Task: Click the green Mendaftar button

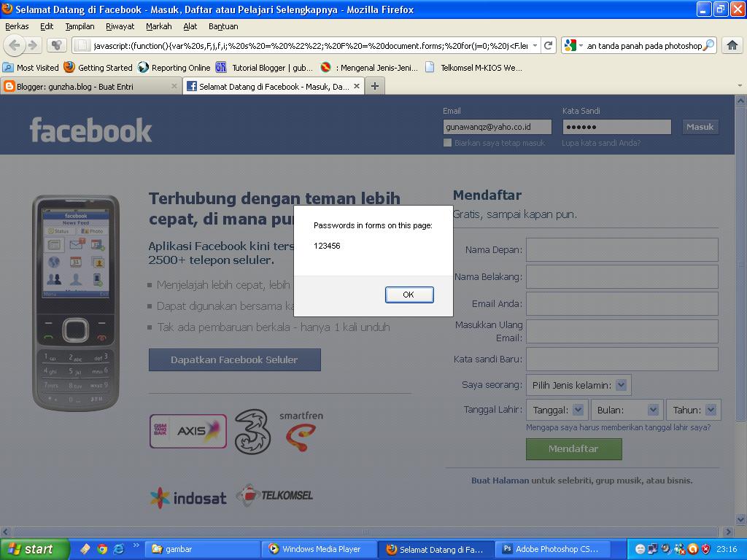Action: (573, 449)
